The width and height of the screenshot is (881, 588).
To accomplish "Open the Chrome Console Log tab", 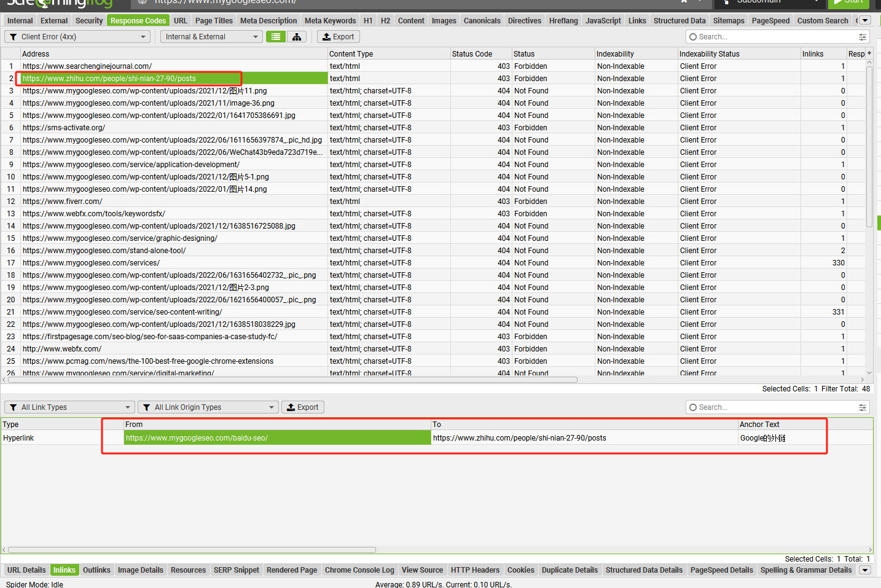I will [x=359, y=570].
